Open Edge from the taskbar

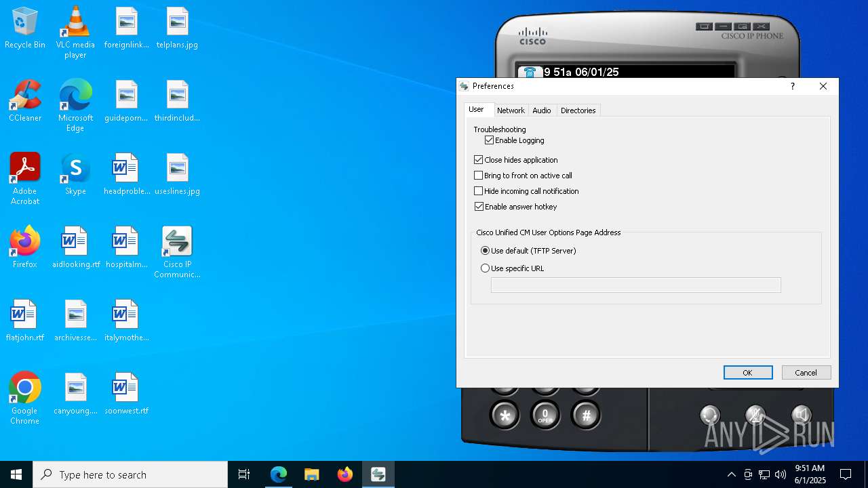[279, 474]
